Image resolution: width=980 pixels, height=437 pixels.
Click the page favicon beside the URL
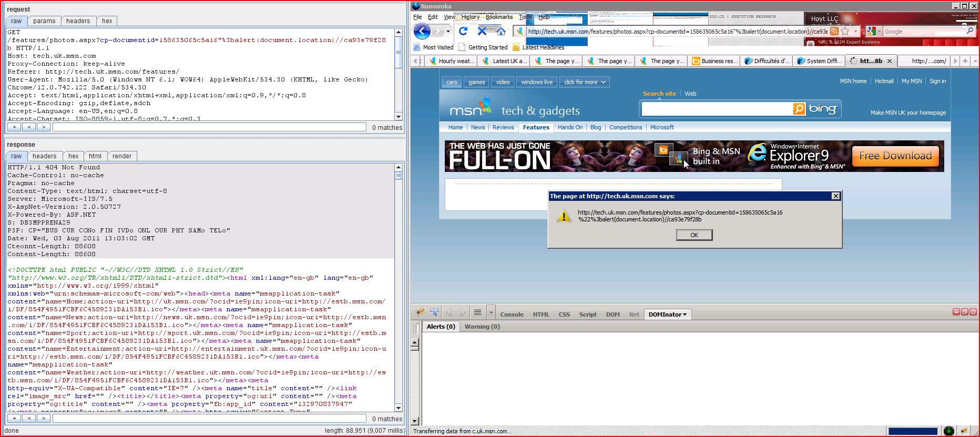tap(520, 32)
